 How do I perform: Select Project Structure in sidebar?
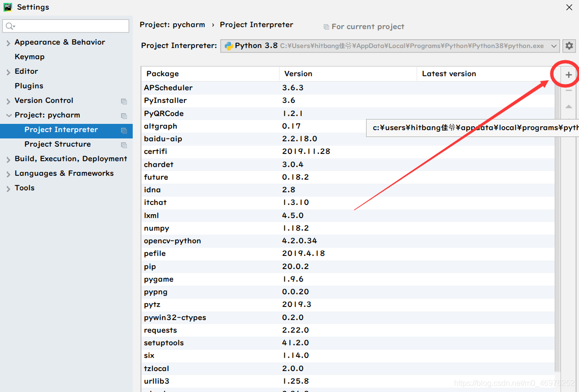[x=57, y=144]
